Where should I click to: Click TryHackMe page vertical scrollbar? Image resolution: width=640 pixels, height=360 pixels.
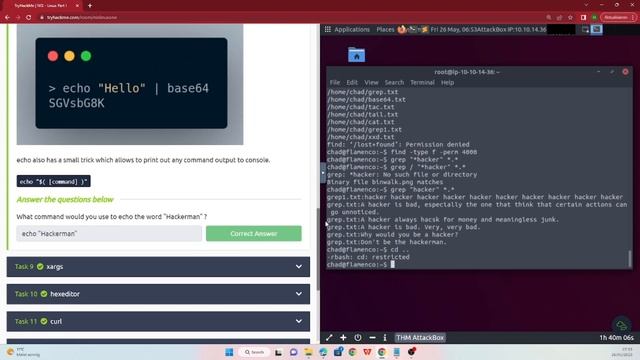[318, 248]
